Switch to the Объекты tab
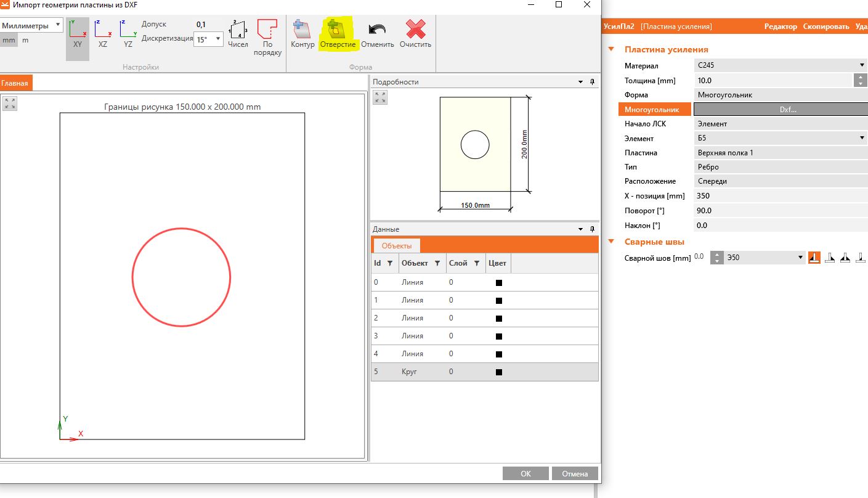Viewport: 868px width, 498px height. pyautogui.click(x=396, y=245)
